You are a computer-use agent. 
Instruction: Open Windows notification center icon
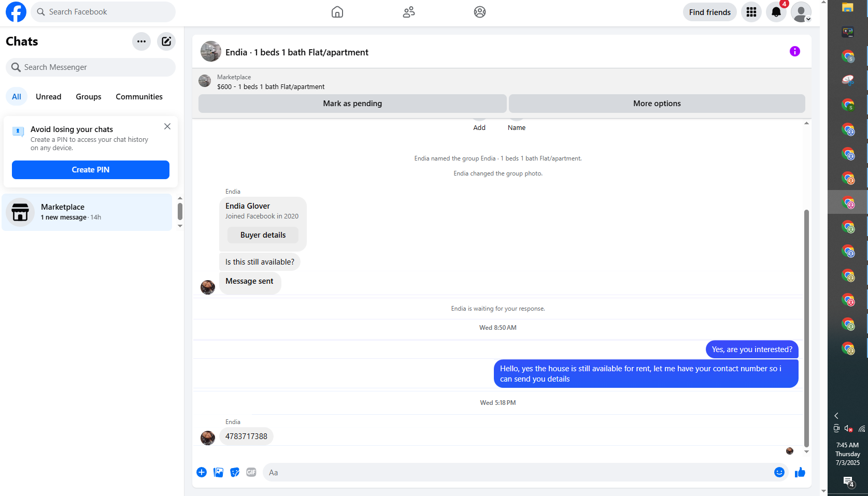pyautogui.click(x=848, y=482)
